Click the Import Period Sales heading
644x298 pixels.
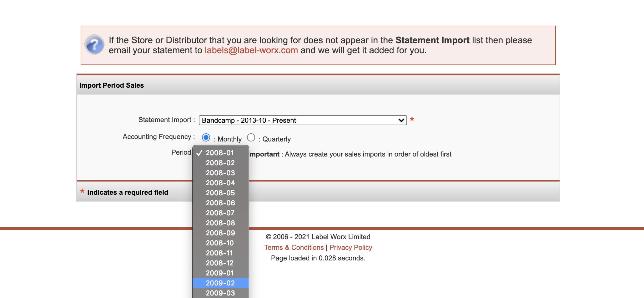[x=112, y=85]
